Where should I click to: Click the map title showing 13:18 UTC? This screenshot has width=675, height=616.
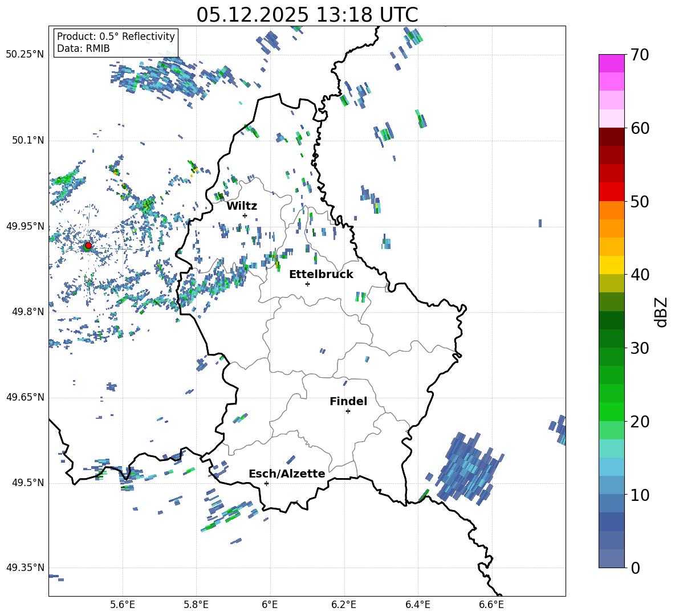[307, 15]
